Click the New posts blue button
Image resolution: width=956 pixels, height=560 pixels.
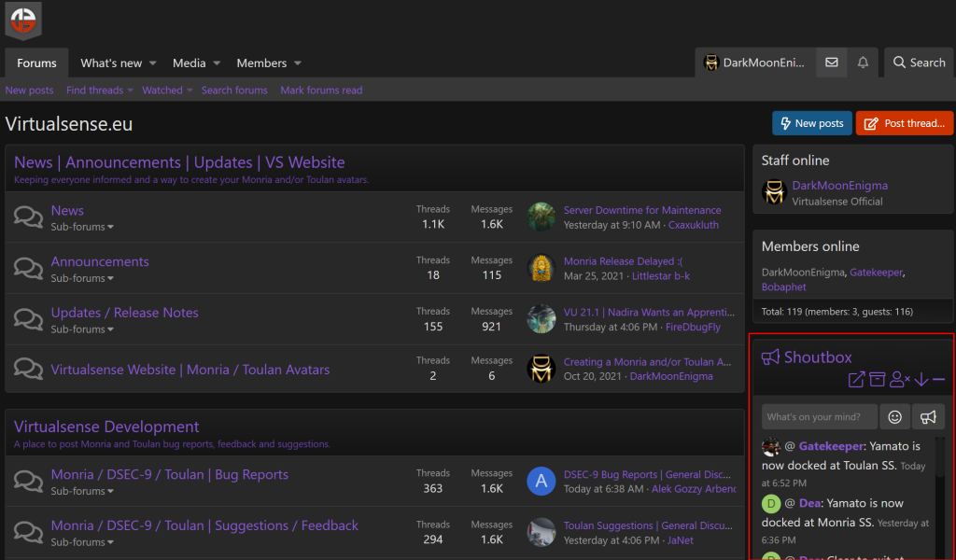pos(810,123)
